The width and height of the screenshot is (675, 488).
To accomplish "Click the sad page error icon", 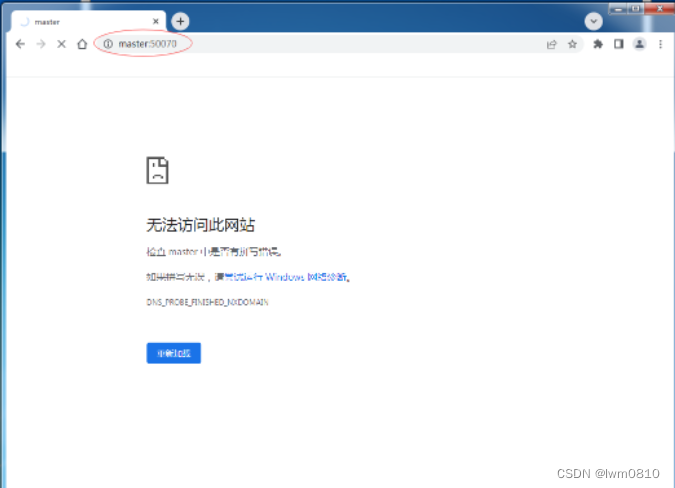I will [158, 170].
